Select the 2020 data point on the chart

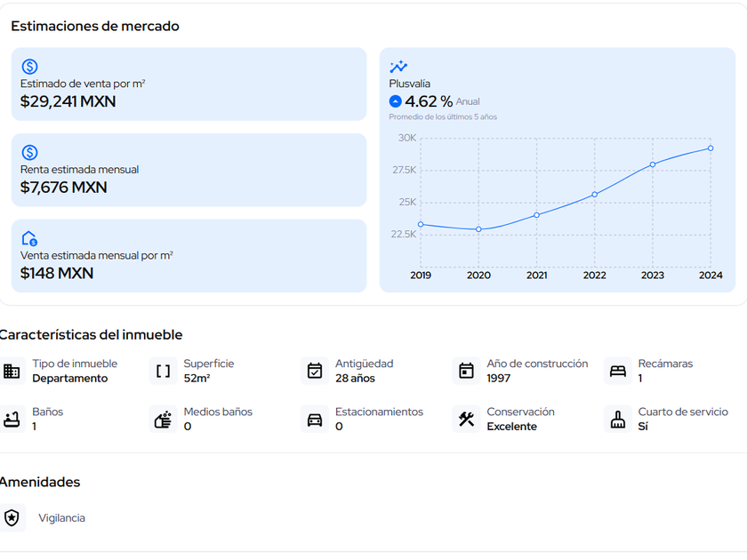tap(478, 229)
